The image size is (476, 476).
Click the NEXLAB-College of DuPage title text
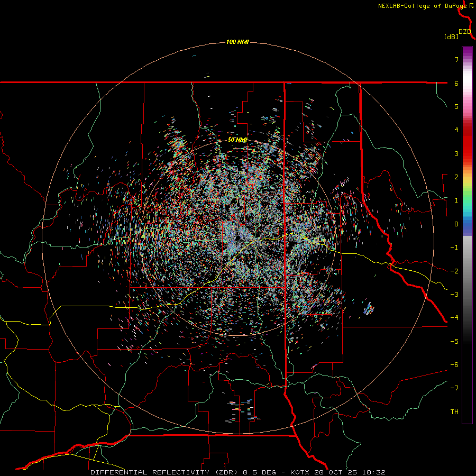[x=423, y=6]
